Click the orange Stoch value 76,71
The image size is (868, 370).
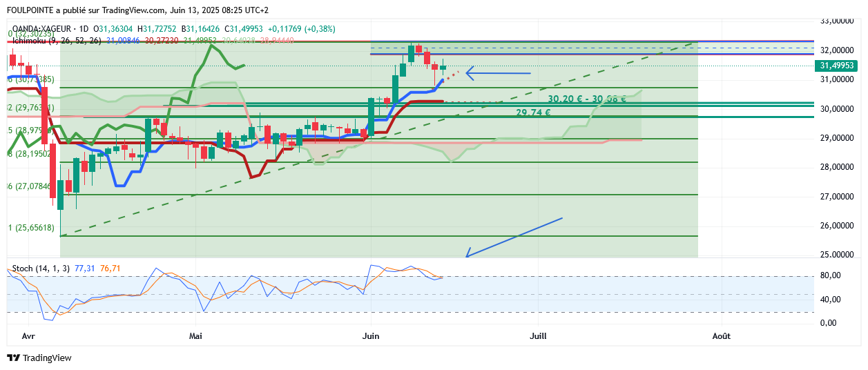(x=110, y=267)
